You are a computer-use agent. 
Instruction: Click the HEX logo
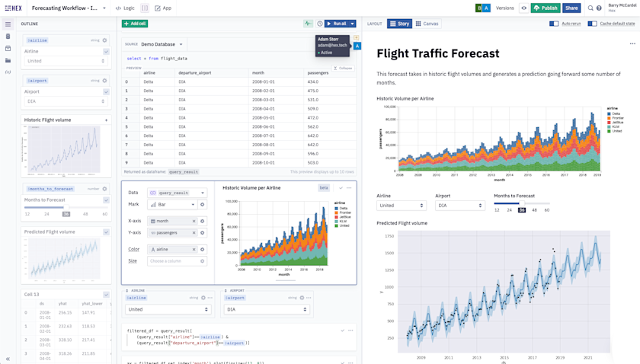click(14, 8)
